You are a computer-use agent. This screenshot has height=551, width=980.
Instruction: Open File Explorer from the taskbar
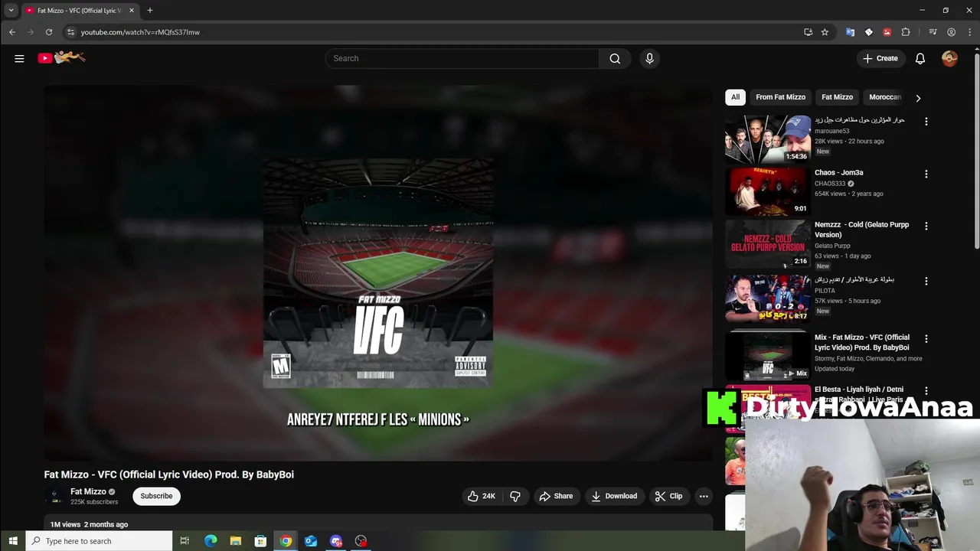coord(236,541)
